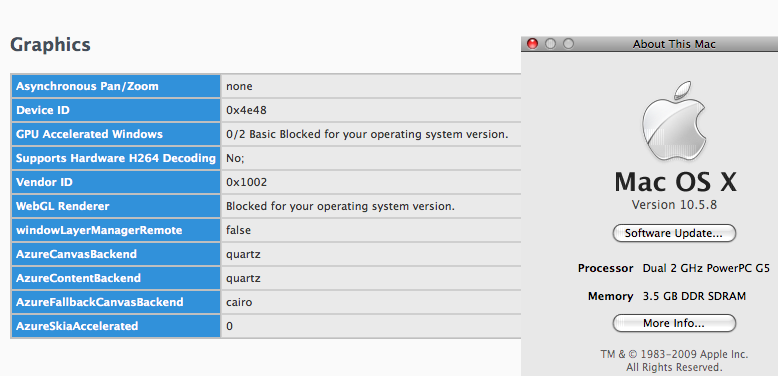Click the Version 10.5.8 text
Screen dimensions: 778x376
(674, 205)
